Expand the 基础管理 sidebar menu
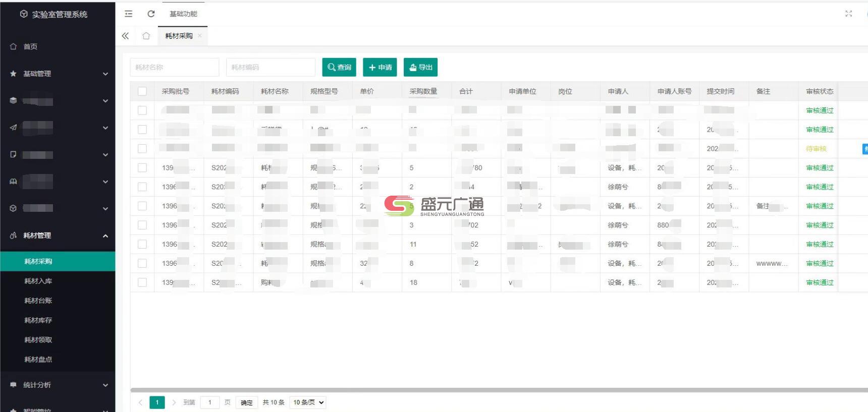Image resolution: width=868 pixels, height=412 pixels. (x=57, y=74)
